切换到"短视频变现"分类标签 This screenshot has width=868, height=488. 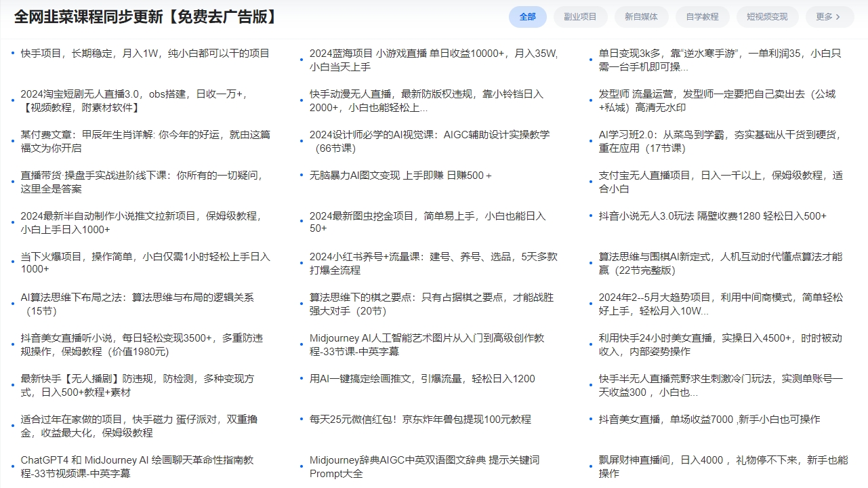click(x=766, y=17)
